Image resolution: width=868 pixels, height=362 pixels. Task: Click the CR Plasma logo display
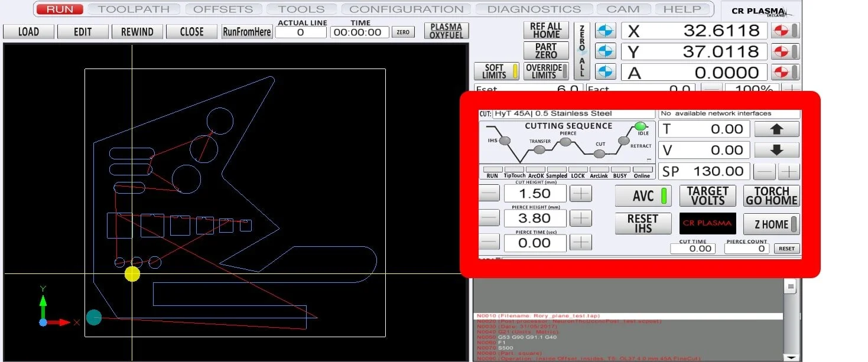707,223
